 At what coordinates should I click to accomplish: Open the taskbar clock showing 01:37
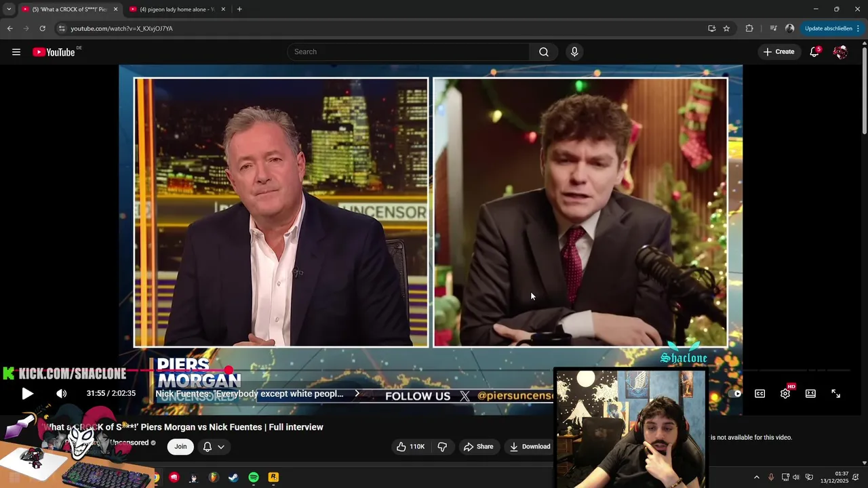[x=835, y=477]
